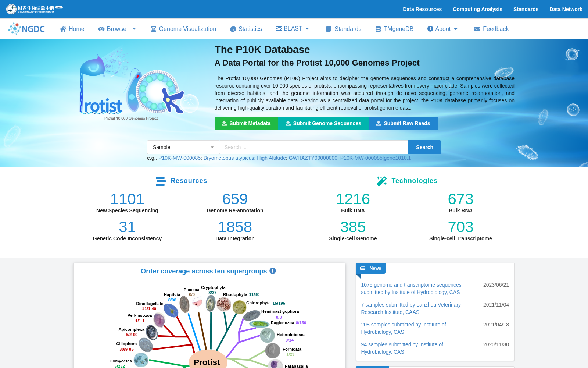Click the blue Search button
Image resolution: width=588 pixels, height=368 pixels.
[424, 147]
